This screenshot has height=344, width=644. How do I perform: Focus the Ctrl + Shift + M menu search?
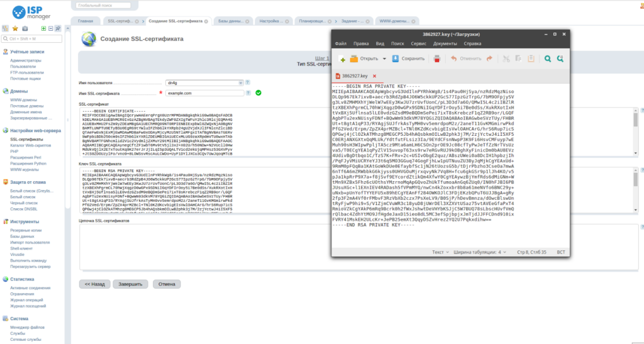[x=31, y=38]
